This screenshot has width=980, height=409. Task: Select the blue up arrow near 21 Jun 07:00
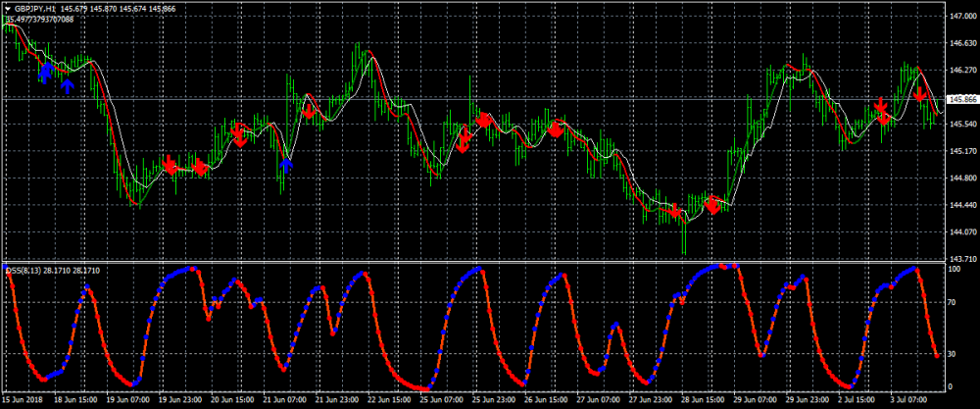(x=286, y=165)
